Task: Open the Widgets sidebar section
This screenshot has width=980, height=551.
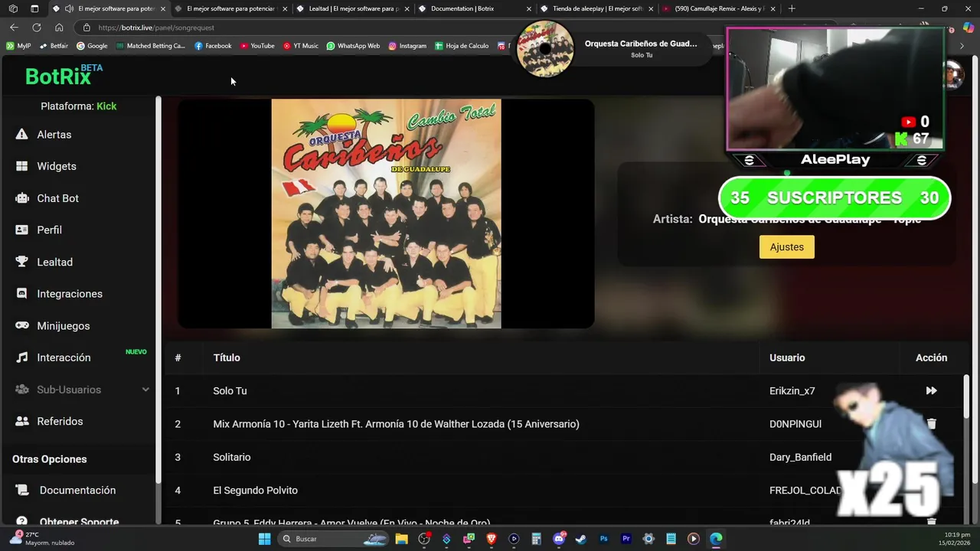Action: point(46,166)
